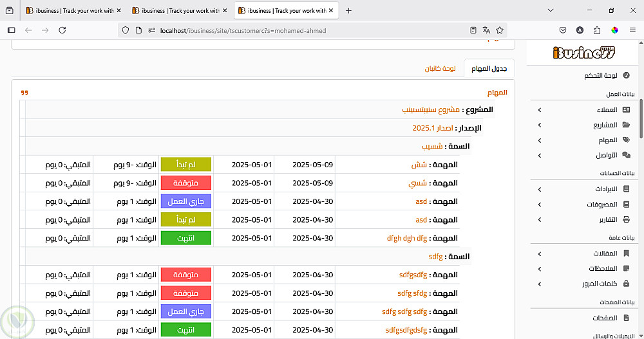Switch to the لوحة كانبان tab

[x=440, y=68]
